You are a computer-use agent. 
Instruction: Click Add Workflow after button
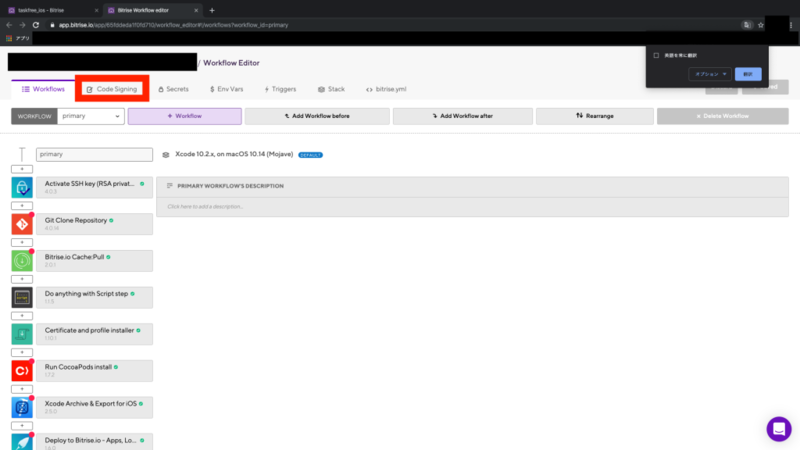click(463, 116)
